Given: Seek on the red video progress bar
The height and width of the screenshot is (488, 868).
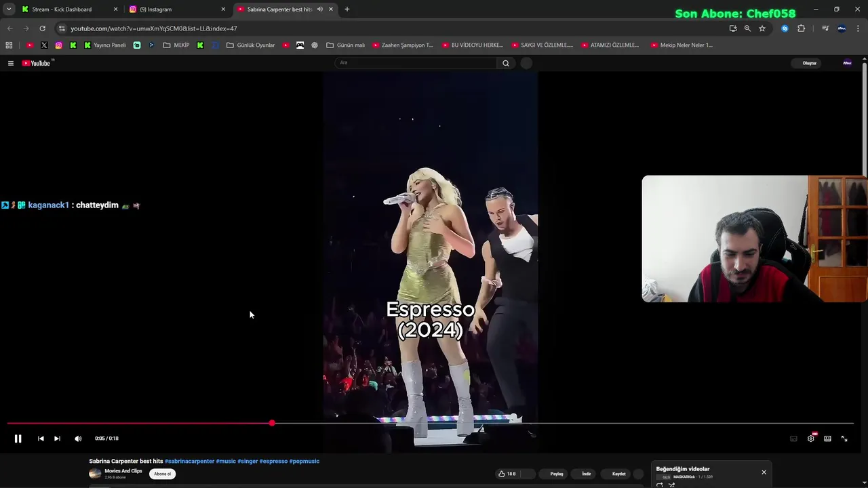Looking at the screenshot, I should click(x=430, y=423).
